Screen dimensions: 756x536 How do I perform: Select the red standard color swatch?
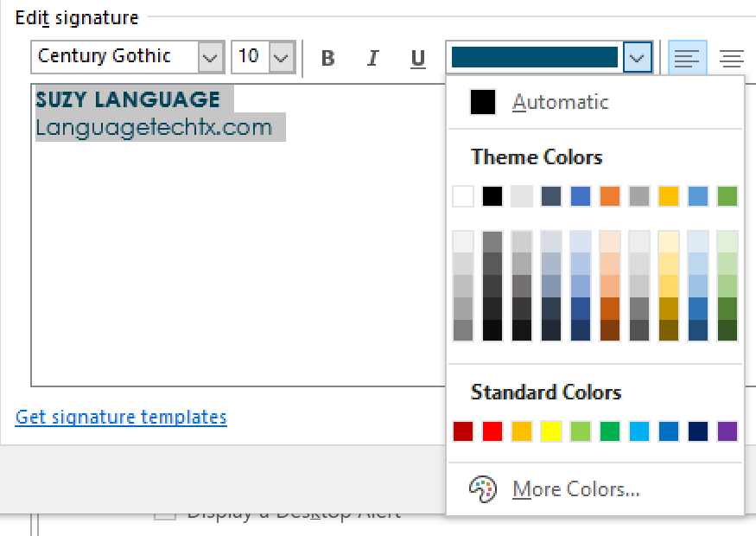(492, 431)
